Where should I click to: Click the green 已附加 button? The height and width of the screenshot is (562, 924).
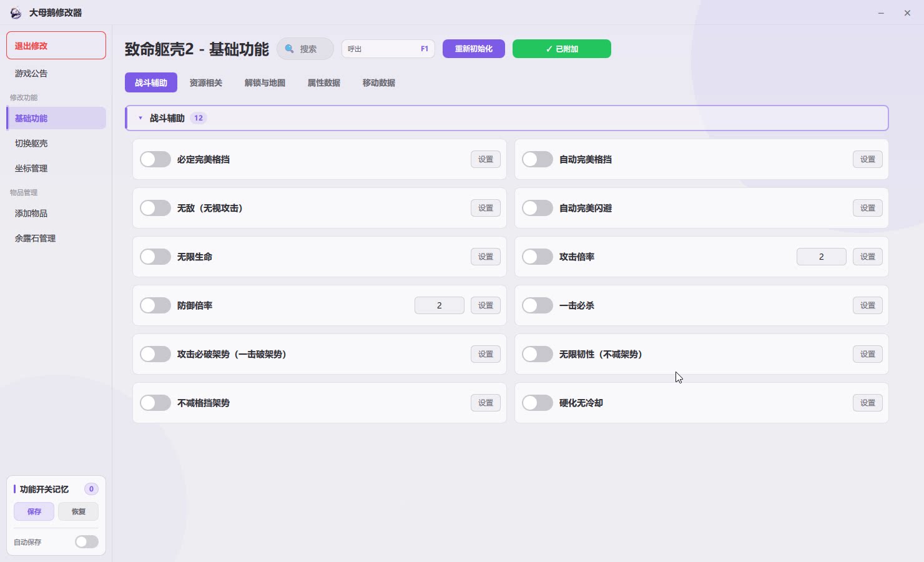562,49
